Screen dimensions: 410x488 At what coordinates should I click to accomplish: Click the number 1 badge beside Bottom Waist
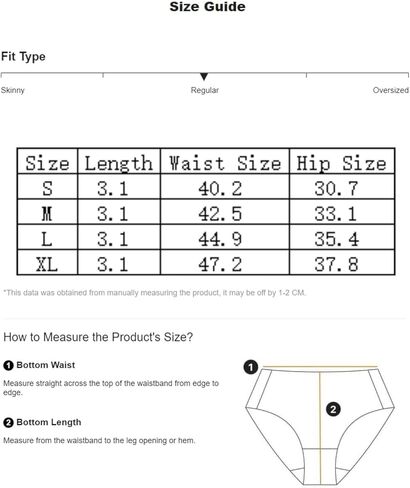click(8, 365)
